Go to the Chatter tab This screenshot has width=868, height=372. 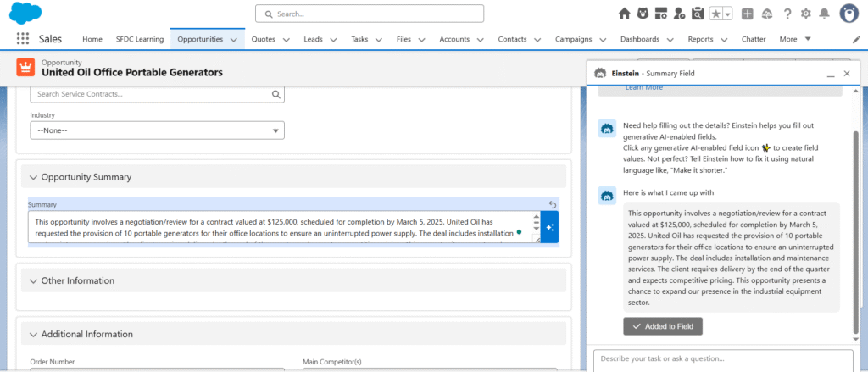click(x=753, y=39)
